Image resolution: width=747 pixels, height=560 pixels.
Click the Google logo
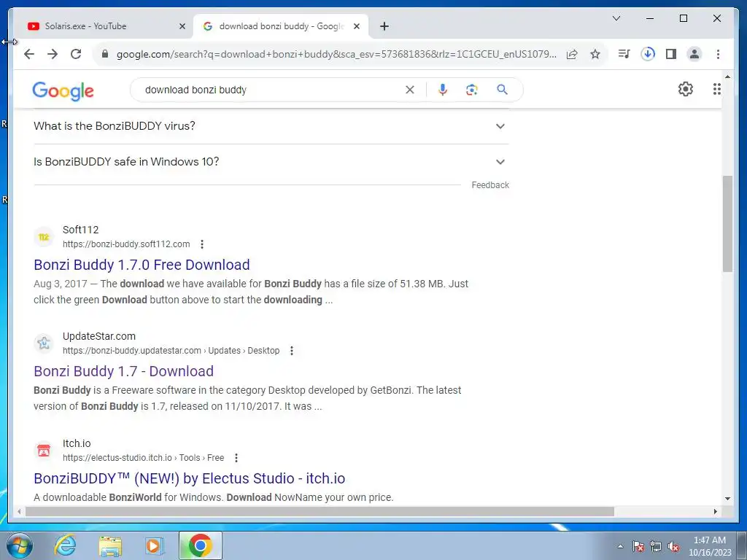coord(63,90)
